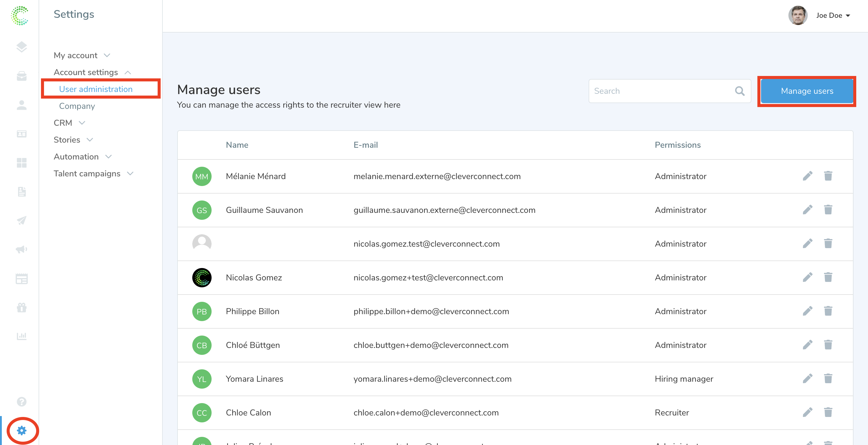Viewport: 868px width, 445px height.
Task: Edit Chloe Calon's permissions via pencil icon
Action: coord(807,412)
